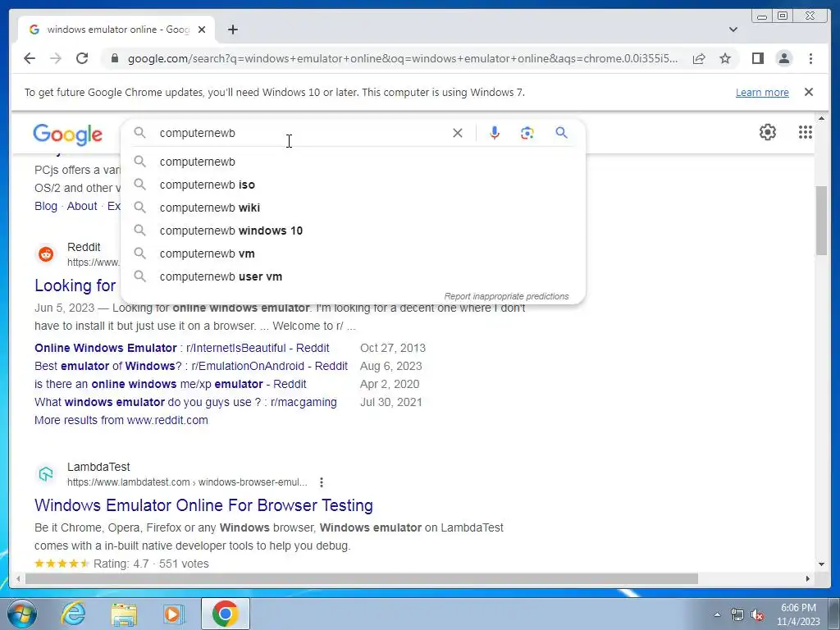Click the Google logo
The width and height of the screenshot is (840, 630).
click(67, 135)
